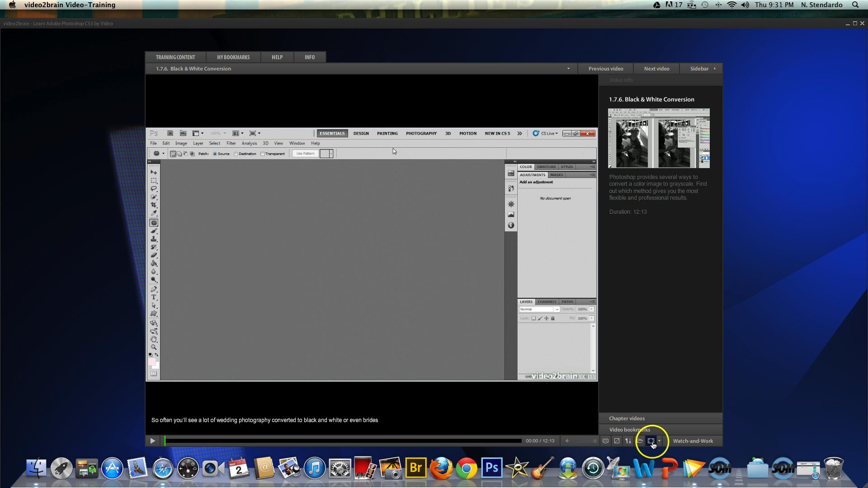868x488 pixels.
Task: Click the volume speaker icon
Action: (x=567, y=441)
